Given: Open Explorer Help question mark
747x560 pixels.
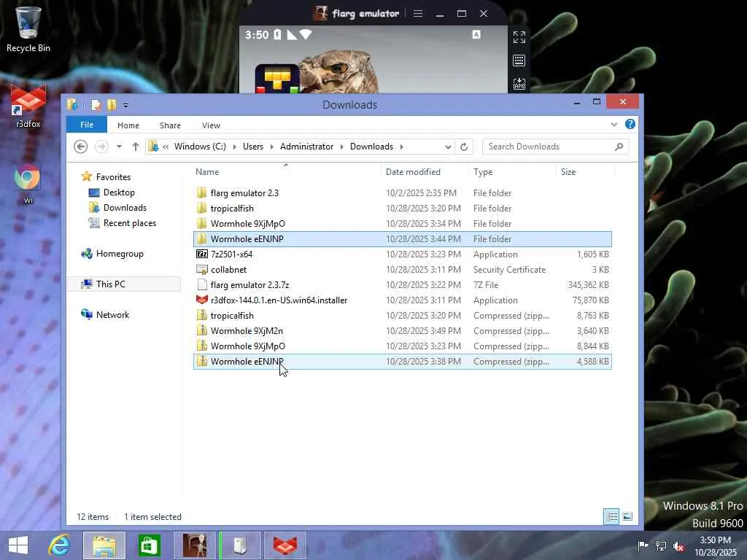Looking at the screenshot, I should pos(630,124).
